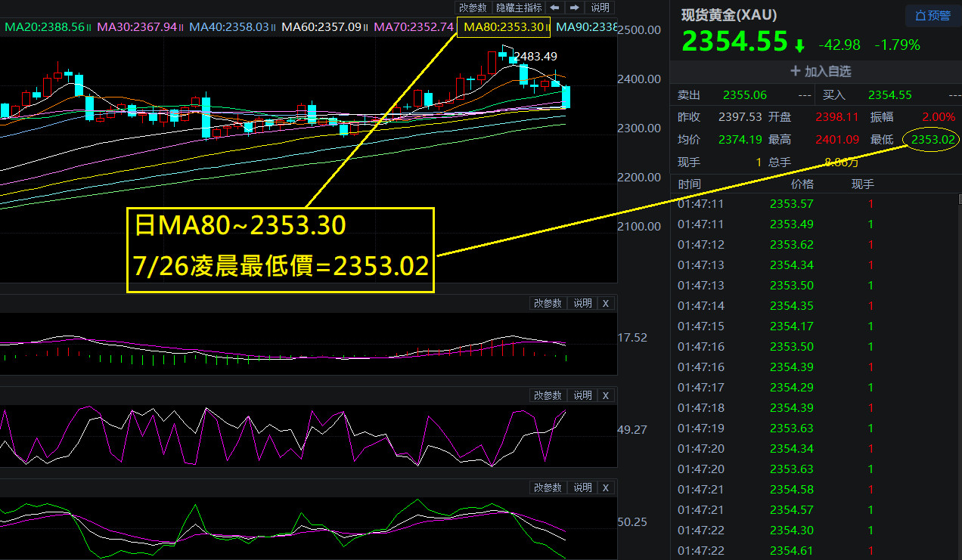
Task: Close the 17.52 indicator panel with X
Action: (606, 303)
